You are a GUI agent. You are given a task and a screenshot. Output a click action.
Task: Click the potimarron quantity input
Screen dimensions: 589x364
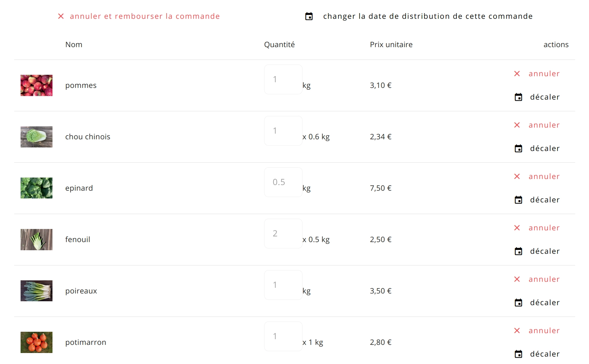[283, 336]
